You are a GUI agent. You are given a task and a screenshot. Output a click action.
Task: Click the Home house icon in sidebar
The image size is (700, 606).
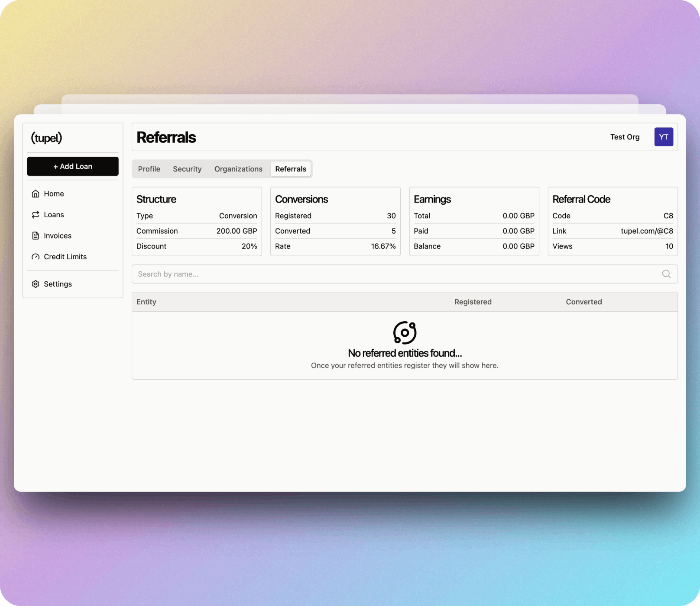pyautogui.click(x=36, y=193)
